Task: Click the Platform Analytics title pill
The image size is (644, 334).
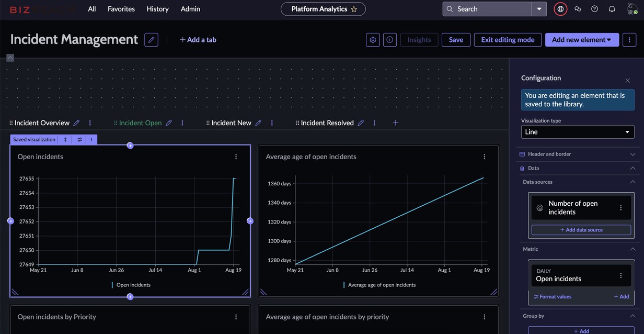Action: click(323, 9)
